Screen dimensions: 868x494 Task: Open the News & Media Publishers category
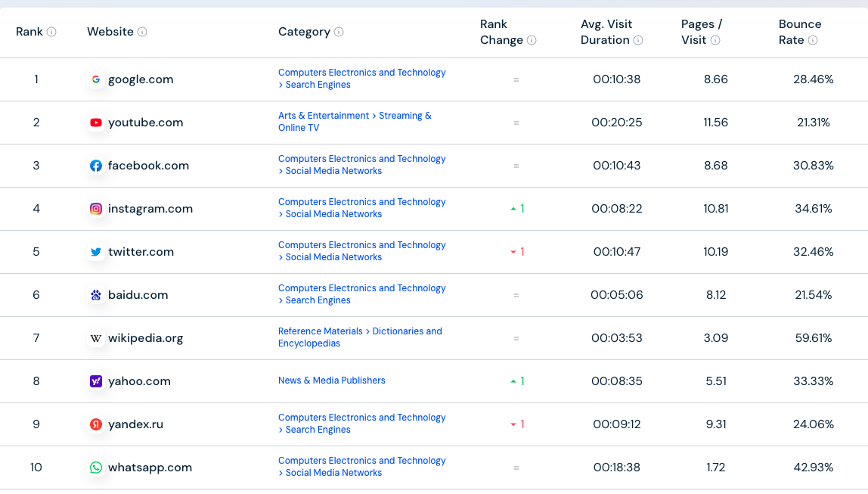click(x=332, y=381)
